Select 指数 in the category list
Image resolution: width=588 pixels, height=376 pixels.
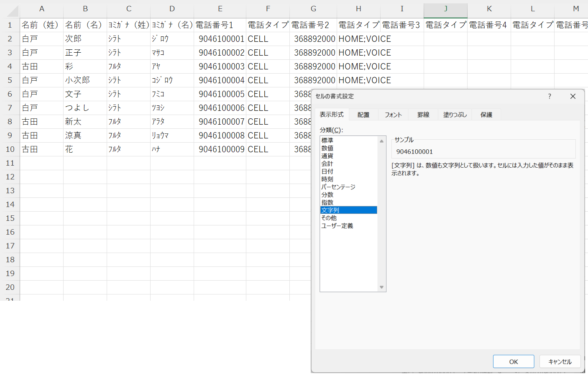click(x=348, y=202)
